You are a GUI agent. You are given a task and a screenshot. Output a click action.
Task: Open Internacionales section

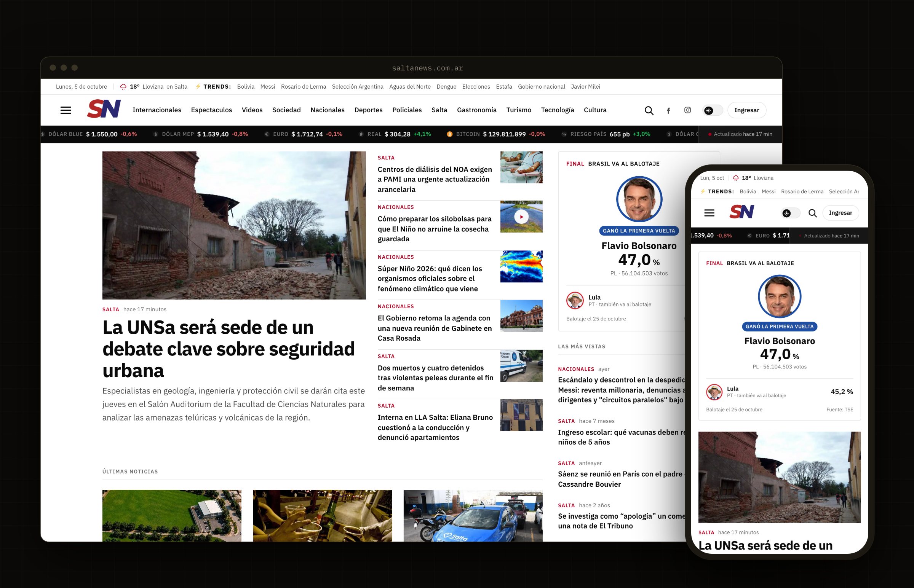tap(157, 110)
